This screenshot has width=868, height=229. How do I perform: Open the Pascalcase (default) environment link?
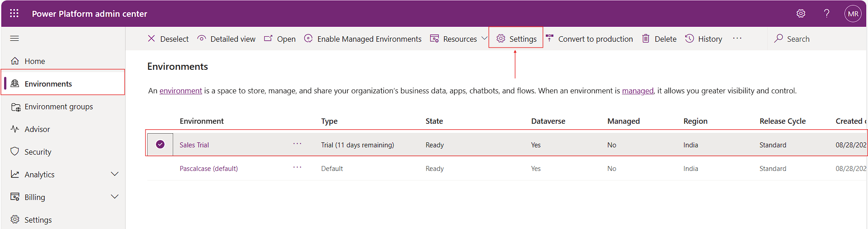pos(209,169)
